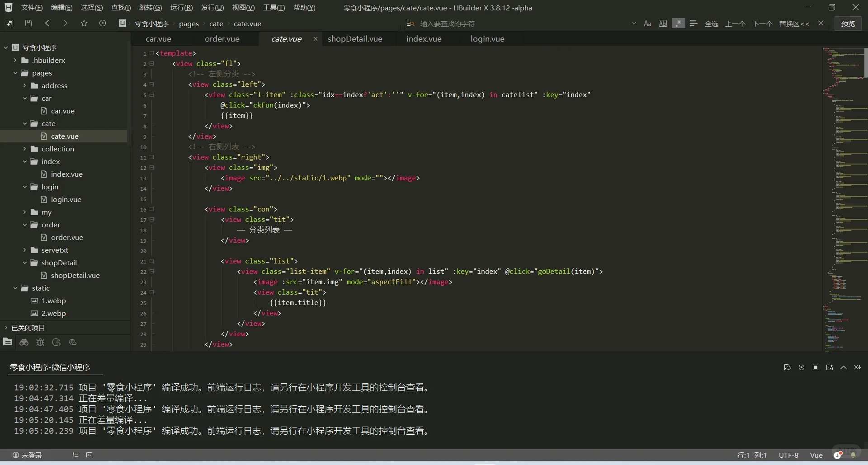Toggle fold marker on line 24
The height and width of the screenshot is (465, 868).
(x=152, y=292)
